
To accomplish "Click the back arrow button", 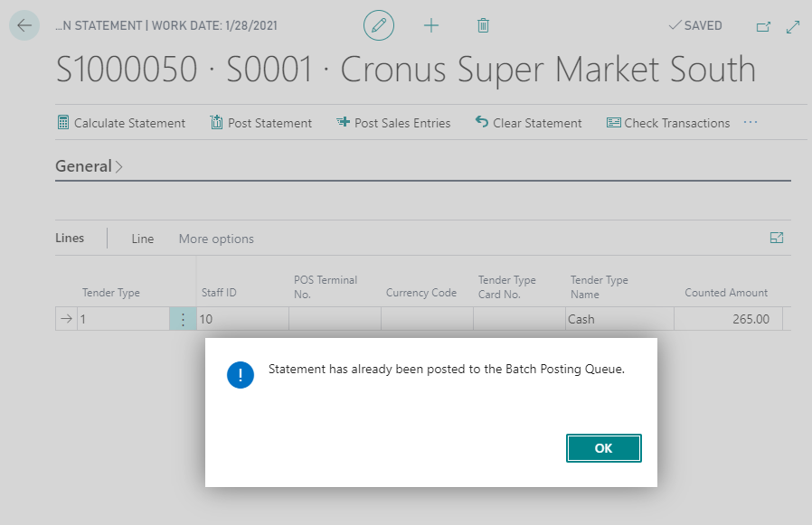I will click(x=24, y=25).
